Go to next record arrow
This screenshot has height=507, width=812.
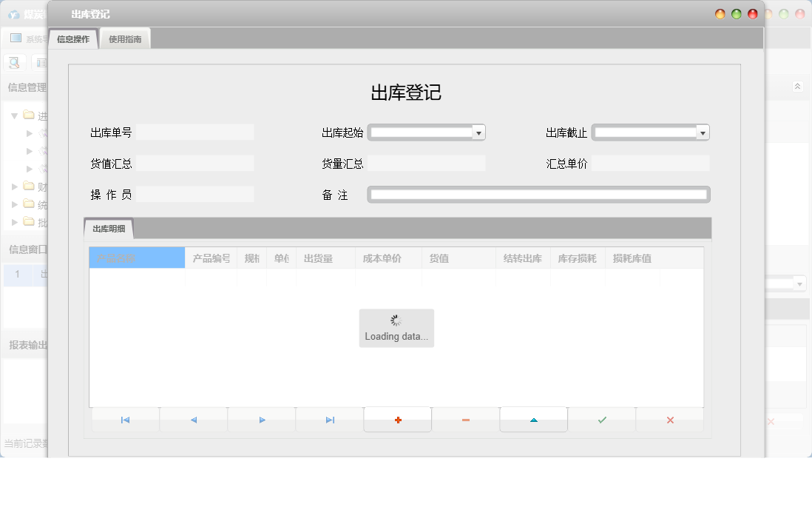coord(261,419)
